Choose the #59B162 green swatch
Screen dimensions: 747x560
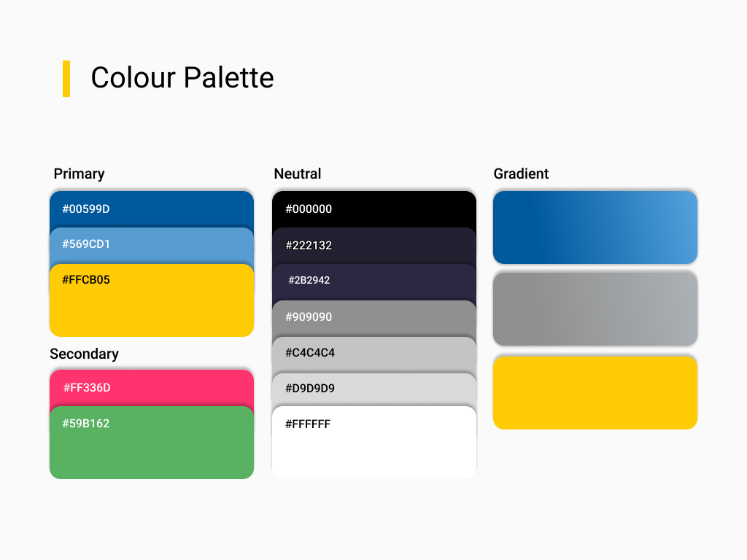[152, 443]
